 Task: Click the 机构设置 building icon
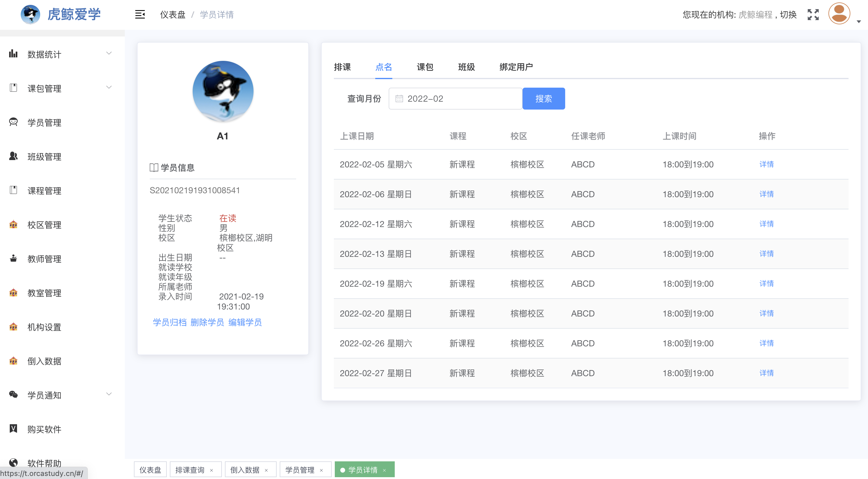pyautogui.click(x=13, y=327)
